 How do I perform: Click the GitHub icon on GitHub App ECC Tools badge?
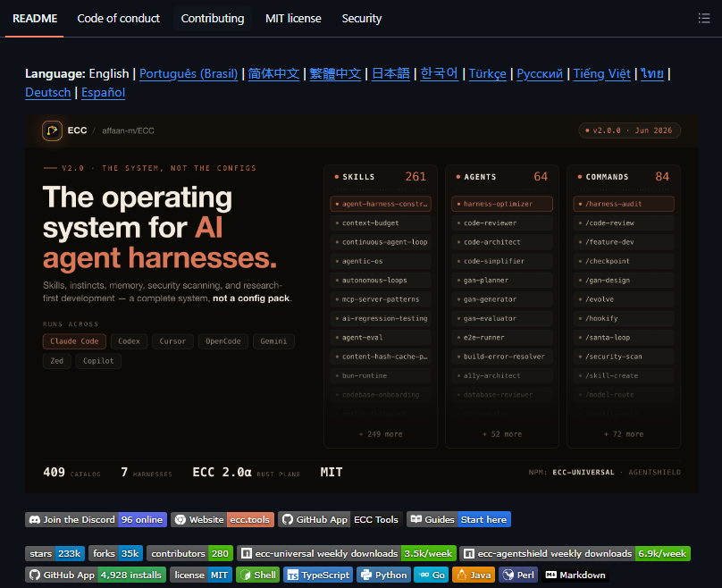point(288,519)
